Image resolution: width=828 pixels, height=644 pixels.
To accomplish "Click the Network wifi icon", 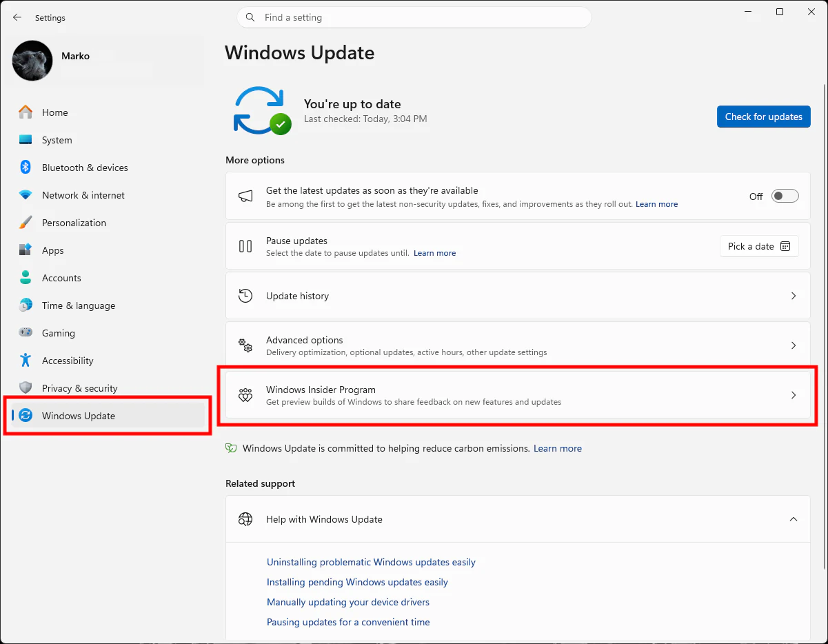I will pyautogui.click(x=26, y=195).
